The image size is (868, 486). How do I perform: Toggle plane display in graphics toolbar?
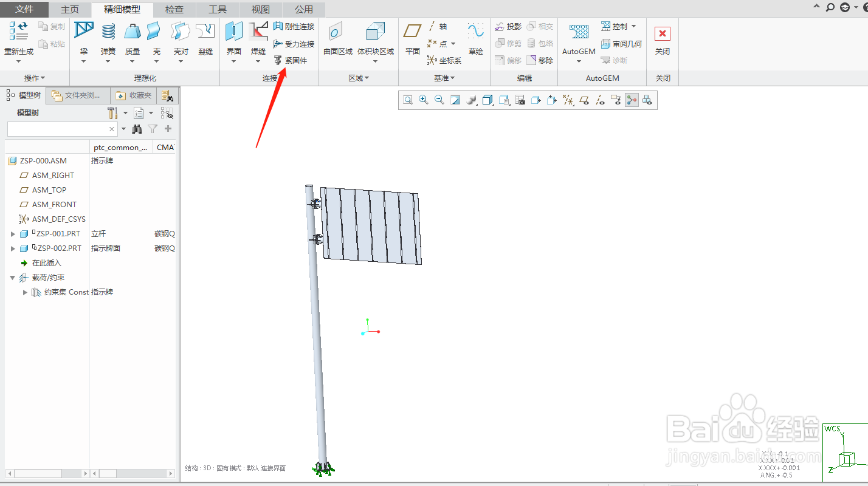pos(584,100)
